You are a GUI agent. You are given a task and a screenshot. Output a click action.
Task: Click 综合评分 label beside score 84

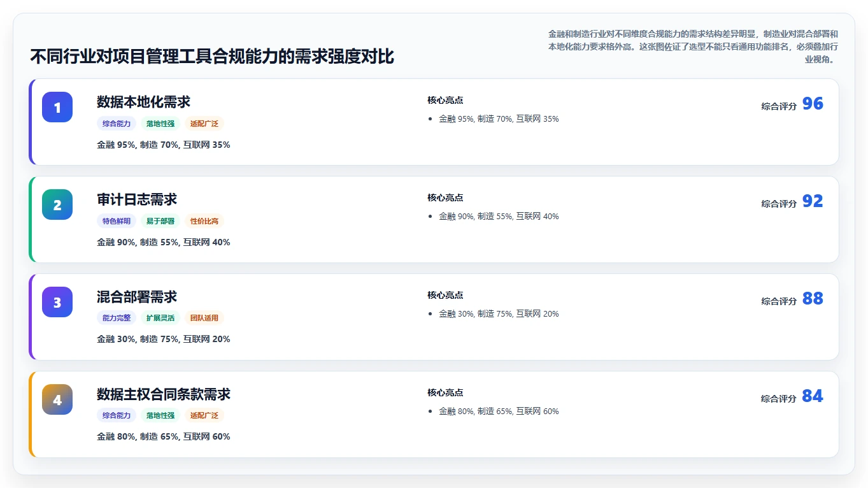pyautogui.click(x=779, y=399)
